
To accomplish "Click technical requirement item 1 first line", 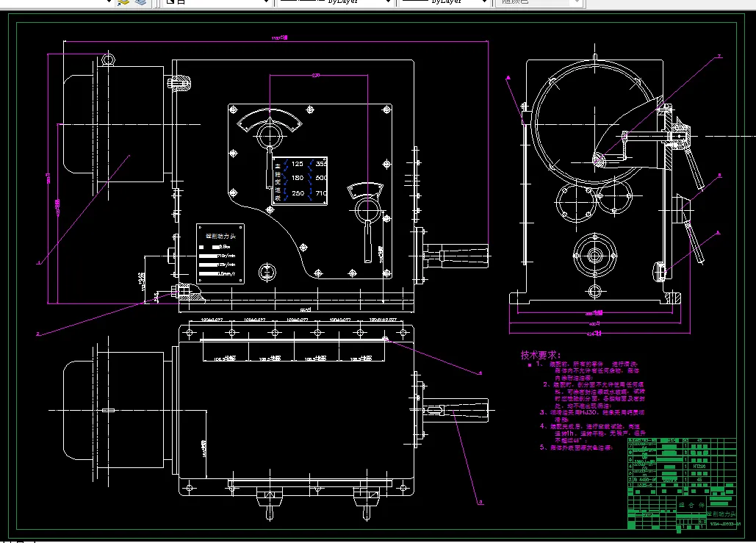I will [586, 364].
